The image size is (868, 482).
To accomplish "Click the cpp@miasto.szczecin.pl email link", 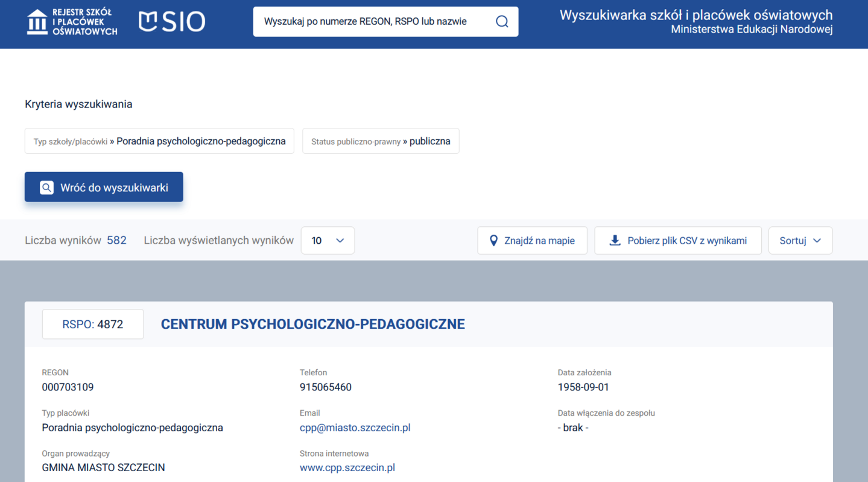I will (x=355, y=428).
